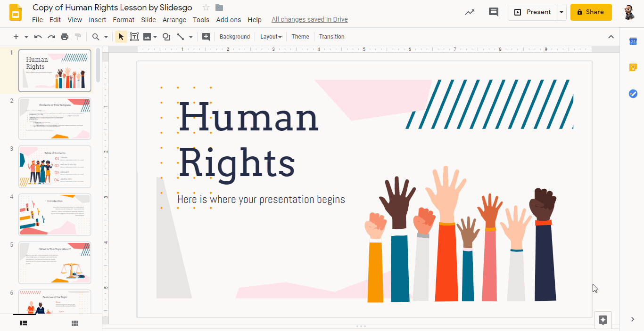Open the Layout dropdown
644x331 pixels.
(x=271, y=36)
